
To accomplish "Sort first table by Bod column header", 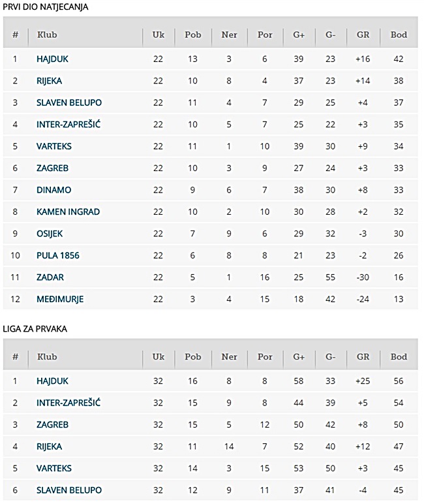I will 399,35.
